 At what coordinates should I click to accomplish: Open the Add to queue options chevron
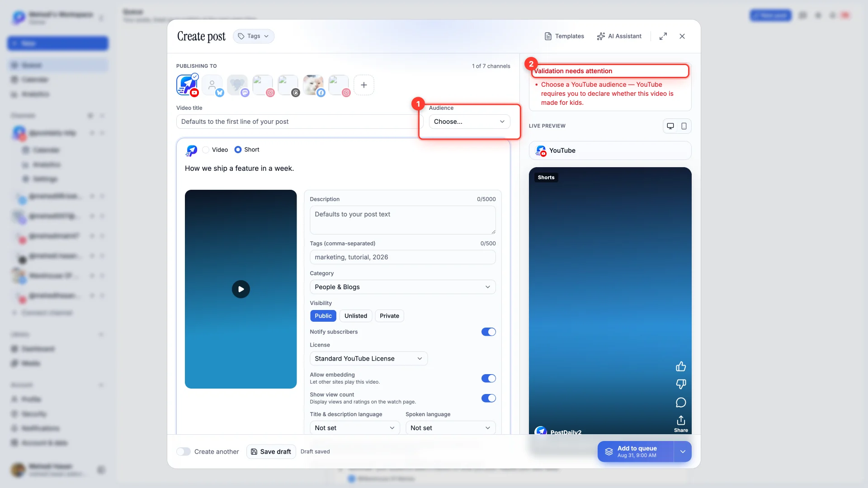683,452
